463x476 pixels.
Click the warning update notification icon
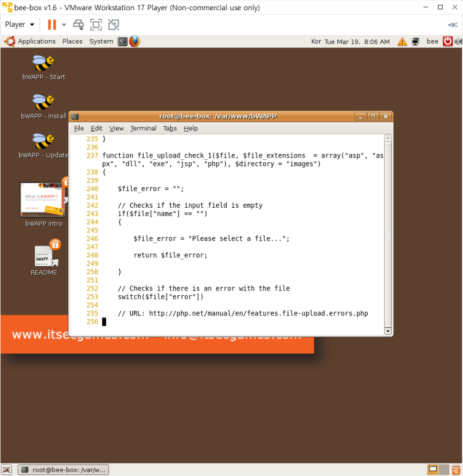click(403, 41)
